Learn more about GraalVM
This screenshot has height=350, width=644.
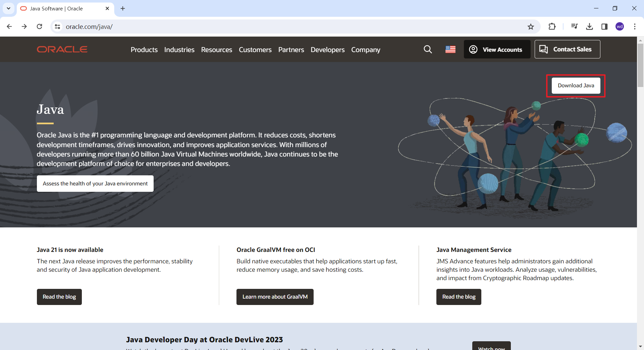pos(275,297)
